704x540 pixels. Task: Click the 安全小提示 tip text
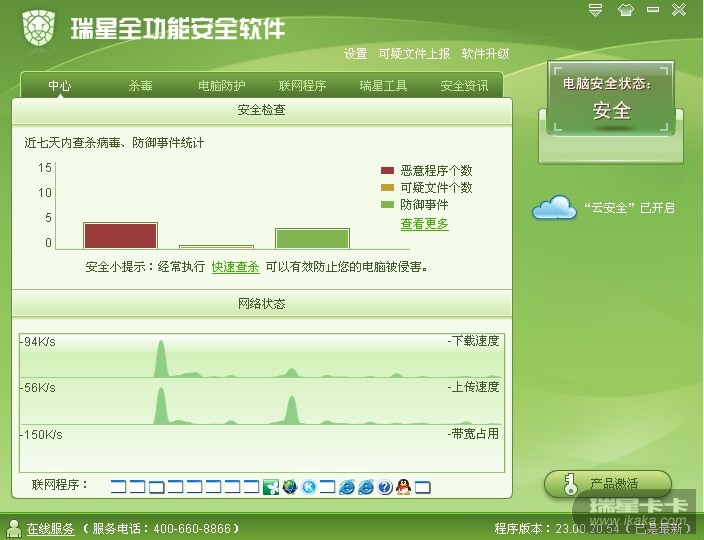pos(256,267)
